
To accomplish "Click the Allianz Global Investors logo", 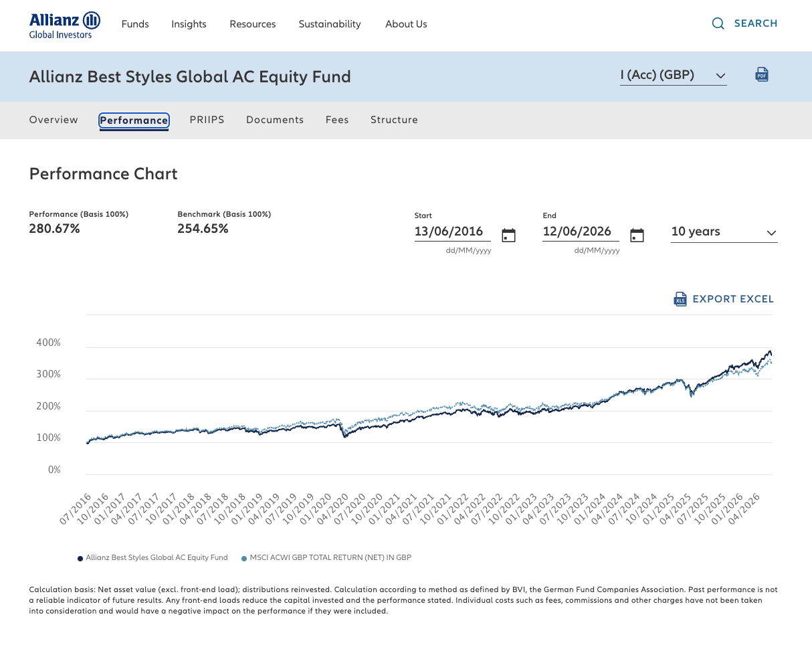I will tap(65, 25).
